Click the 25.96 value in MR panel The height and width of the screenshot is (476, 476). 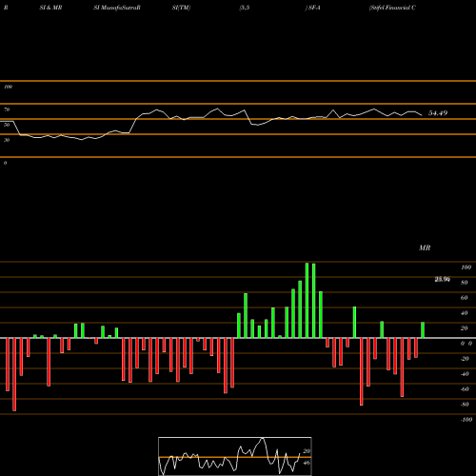pyautogui.click(x=443, y=279)
